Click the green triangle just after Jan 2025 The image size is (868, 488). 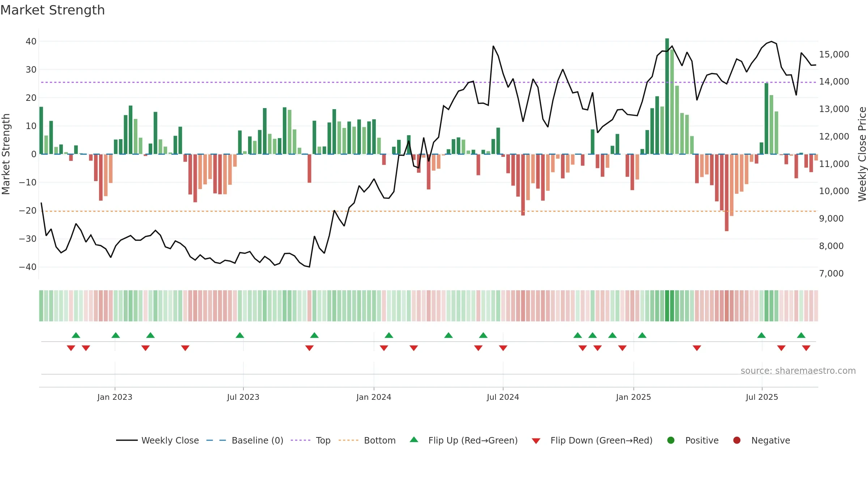tap(642, 335)
